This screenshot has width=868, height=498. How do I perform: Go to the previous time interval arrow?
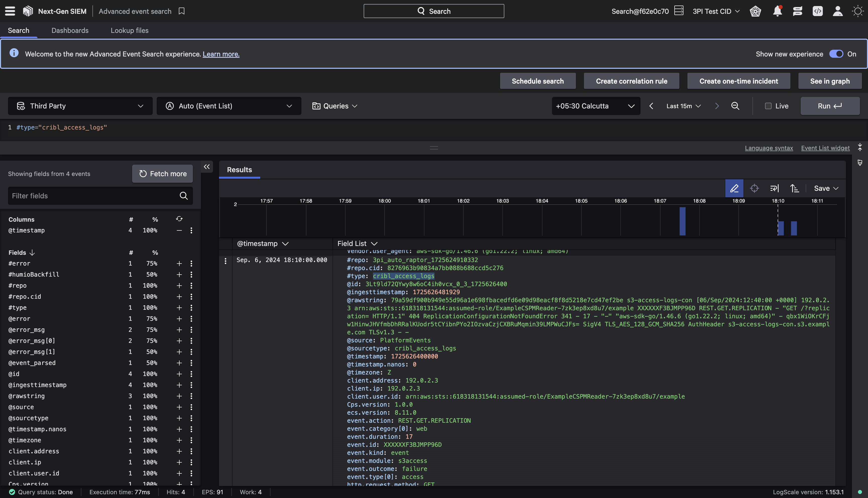click(x=652, y=106)
